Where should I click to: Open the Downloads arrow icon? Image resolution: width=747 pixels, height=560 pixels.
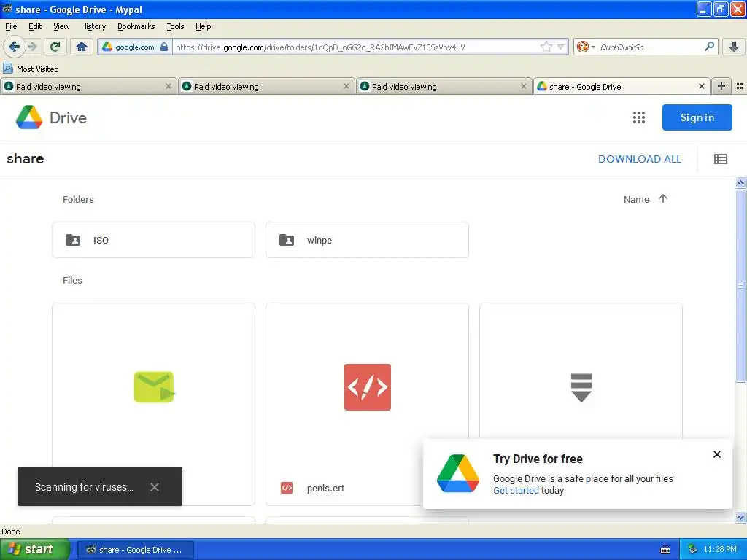point(734,47)
